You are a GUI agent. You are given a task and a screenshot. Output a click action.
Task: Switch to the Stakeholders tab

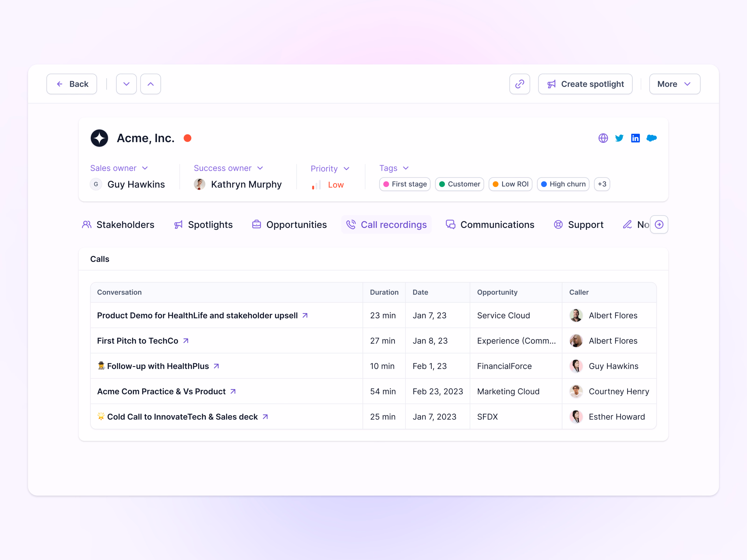point(118,224)
